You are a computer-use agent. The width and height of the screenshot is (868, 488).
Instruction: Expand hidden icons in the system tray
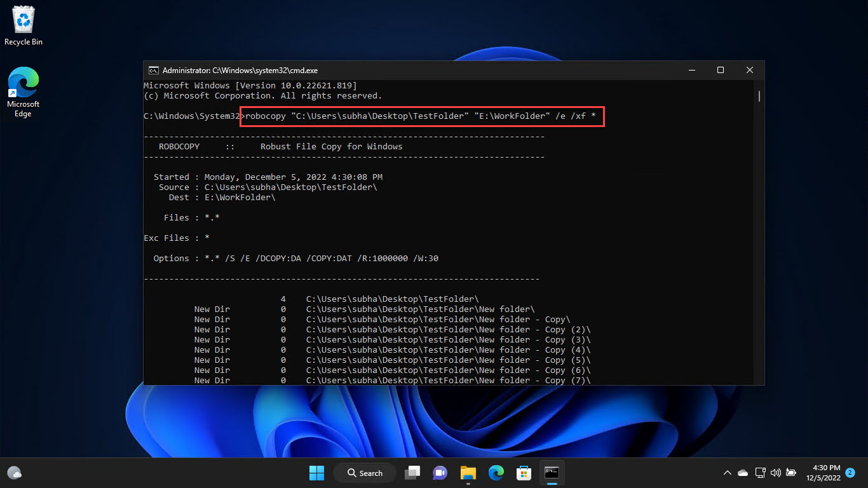coord(728,473)
